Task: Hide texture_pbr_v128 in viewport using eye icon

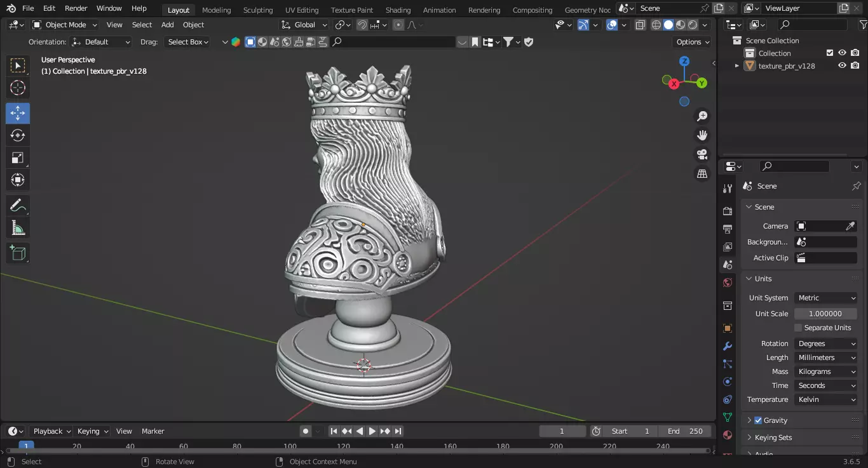Action: point(842,65)
